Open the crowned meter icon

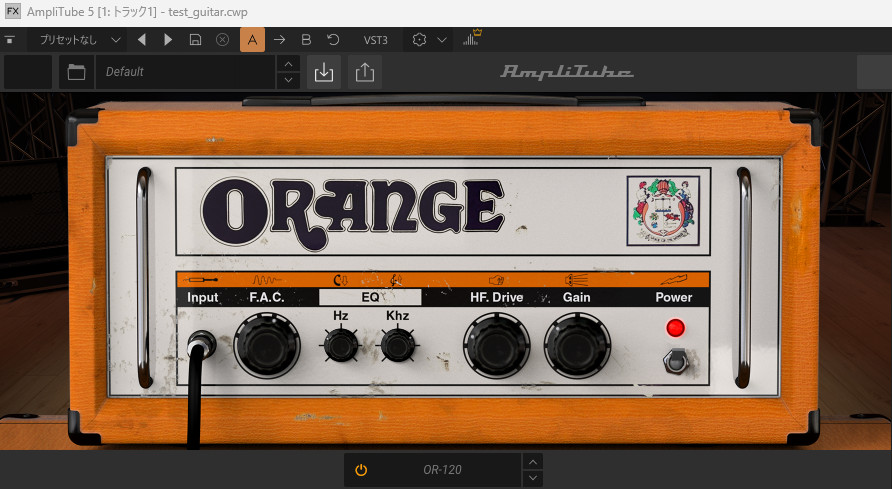pyautogui.click(x=472, y=38)
